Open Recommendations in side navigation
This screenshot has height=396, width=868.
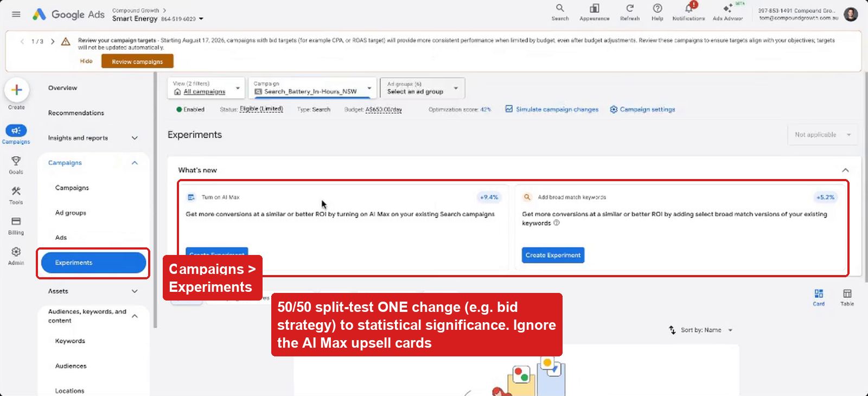(x=76, y=113)
